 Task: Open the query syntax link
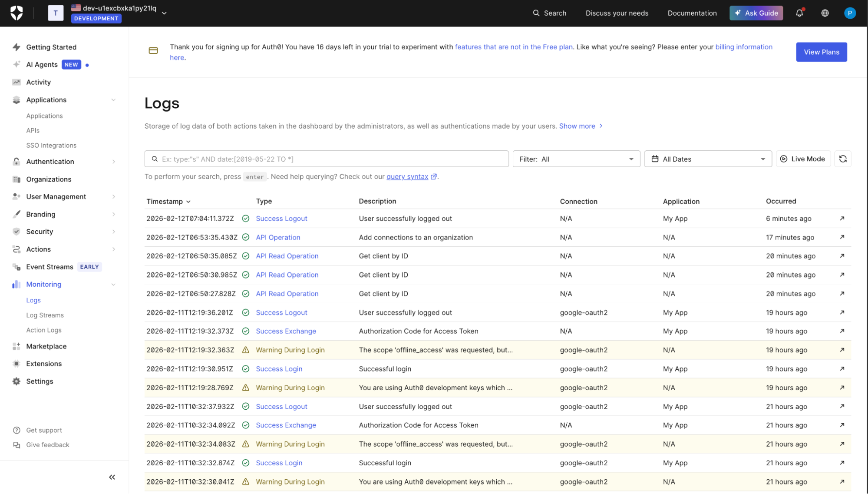(407, 177)
